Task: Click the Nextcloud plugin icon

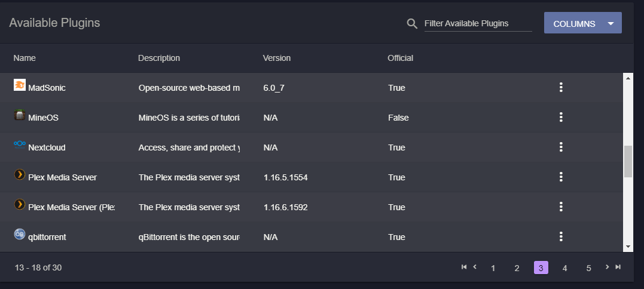Action: [x=20, y=145]
